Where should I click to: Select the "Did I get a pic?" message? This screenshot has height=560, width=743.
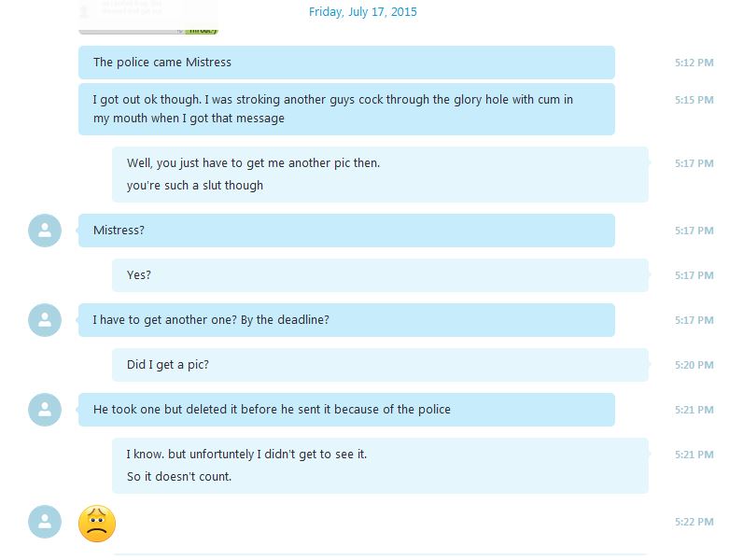point(380,365)
